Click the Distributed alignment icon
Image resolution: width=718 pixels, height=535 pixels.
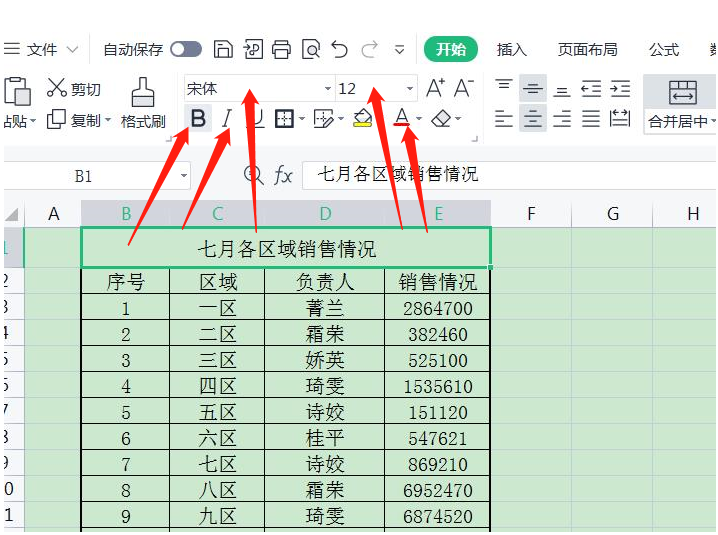pyautogui.click(x=620, y=119)
